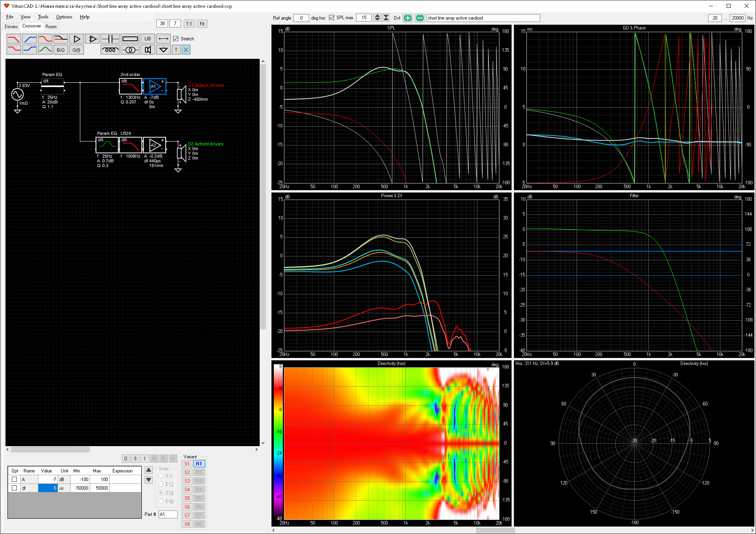
Task: Click the dt value cell showing 0
Action: tap(48, 488)
